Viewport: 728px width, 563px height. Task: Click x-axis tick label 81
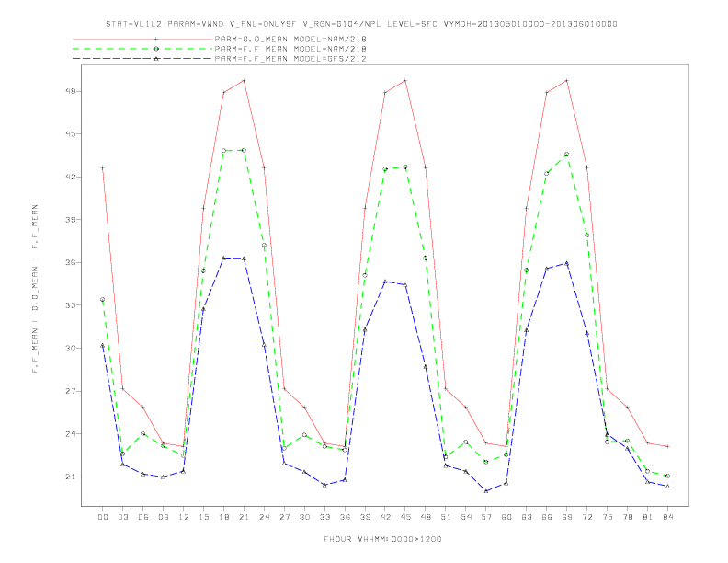pyautogui.click(x=648, y=517)
